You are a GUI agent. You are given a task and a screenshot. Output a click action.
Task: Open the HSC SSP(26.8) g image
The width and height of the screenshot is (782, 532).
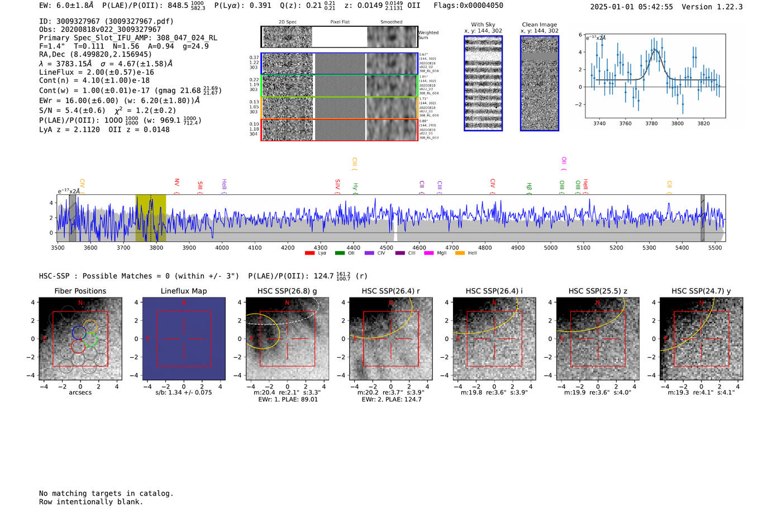(x=288, y=339)
